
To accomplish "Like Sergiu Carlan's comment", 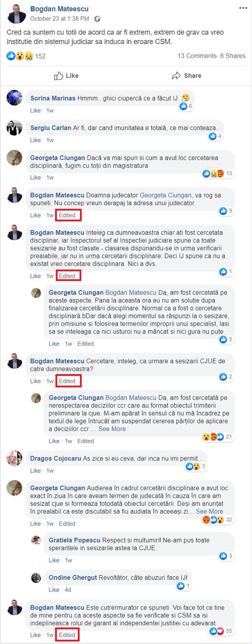I will [35, 140].
